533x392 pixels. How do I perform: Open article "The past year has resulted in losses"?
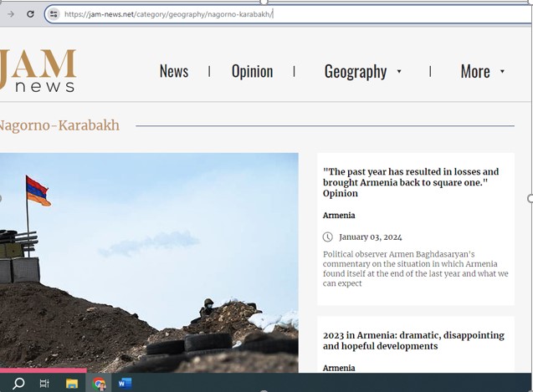(x=410, y=182)
